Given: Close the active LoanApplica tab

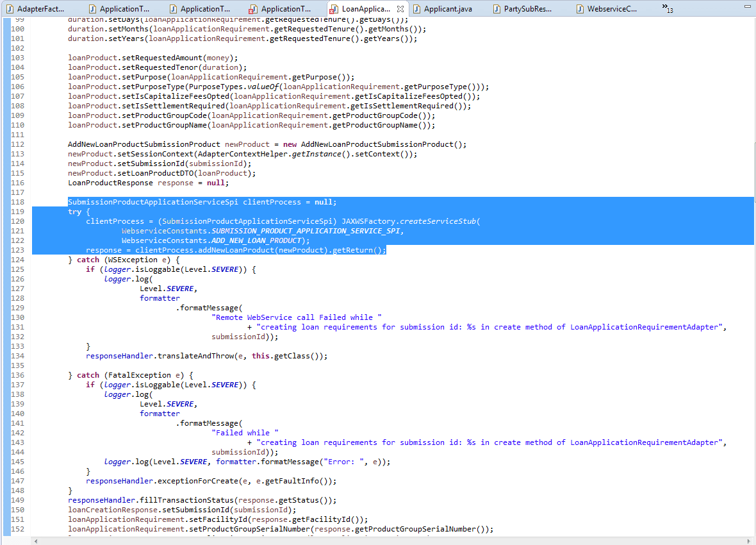Looking at the screenshot, I should coord(401,8).
